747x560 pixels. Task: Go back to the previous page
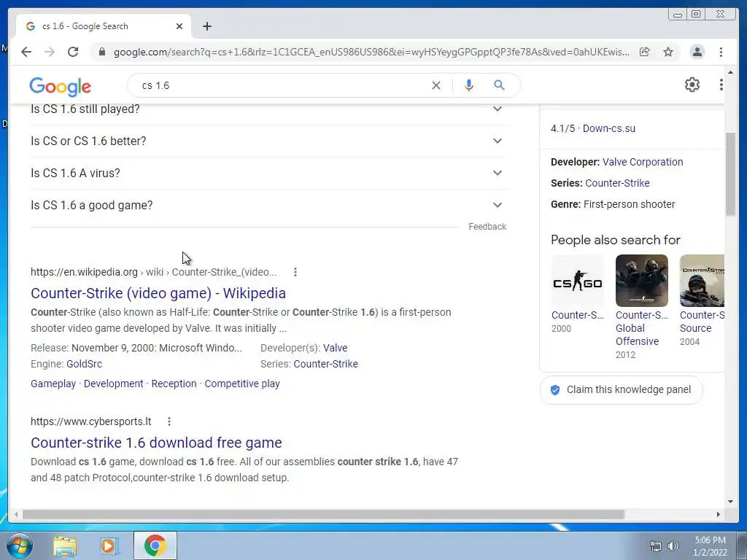pyautogui.click(x=26, y=52)
